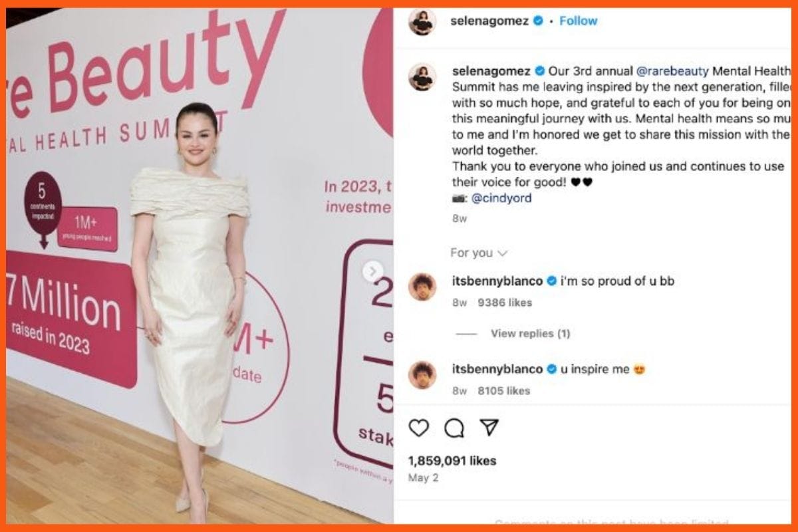798x532 pixels.
Task: Show the 9386 likes on the first comment
Action: point(505,303)
